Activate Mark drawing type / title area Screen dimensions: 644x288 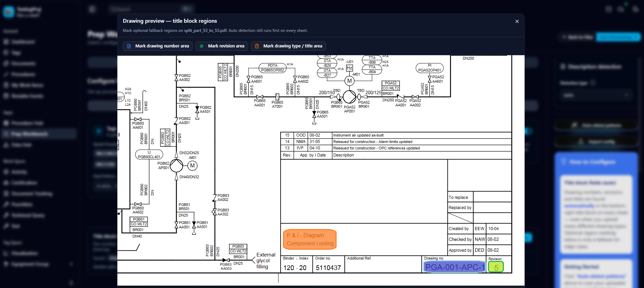click(x=288, y=46)
